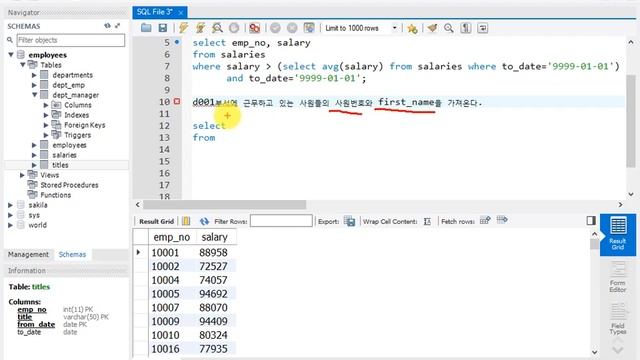Expand Columns under dept_manager
This screenshot has width=640, height=360.
(x=46, y=105)
